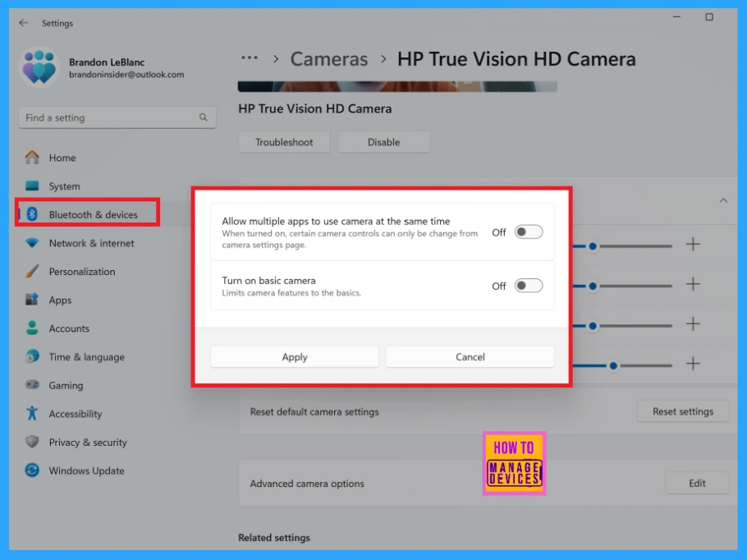Click brandoninsider@outlook.com account email
The width and height of the screenshot is (747, 560).
click(x=126, y=75)
